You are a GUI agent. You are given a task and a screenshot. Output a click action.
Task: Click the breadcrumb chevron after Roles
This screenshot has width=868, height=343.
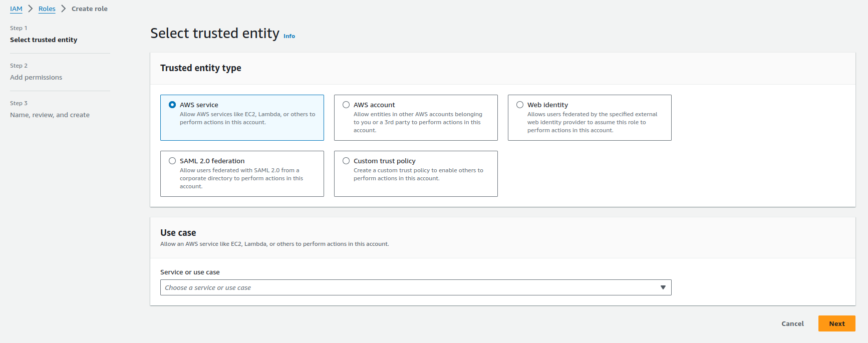pyautogui.click(x=64, y=9)
